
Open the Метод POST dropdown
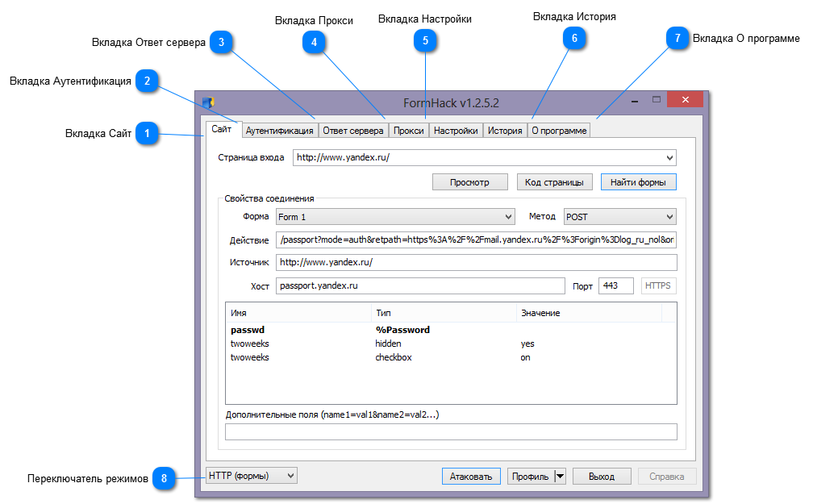669,217
